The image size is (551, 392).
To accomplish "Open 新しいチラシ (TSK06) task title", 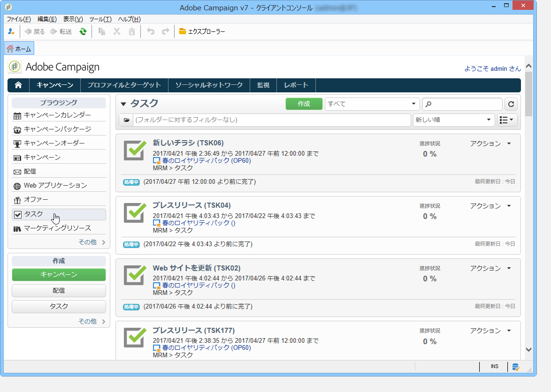I will click(x=188, y=143).
